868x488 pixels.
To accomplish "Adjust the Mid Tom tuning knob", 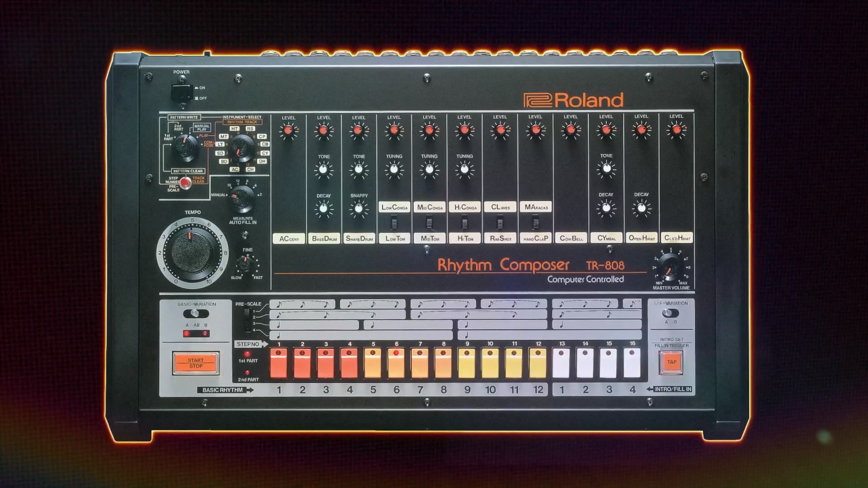I will [x=429, y=169].
